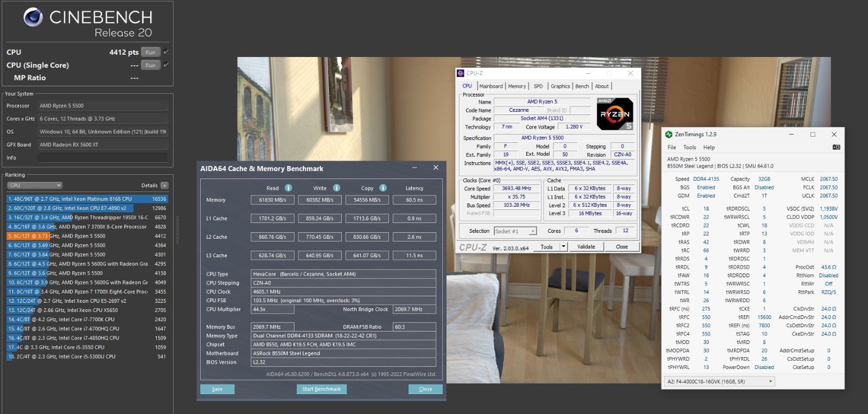Click the Save button in AIDA64
The image size is (868, 414).
click(x=217, y=389)
